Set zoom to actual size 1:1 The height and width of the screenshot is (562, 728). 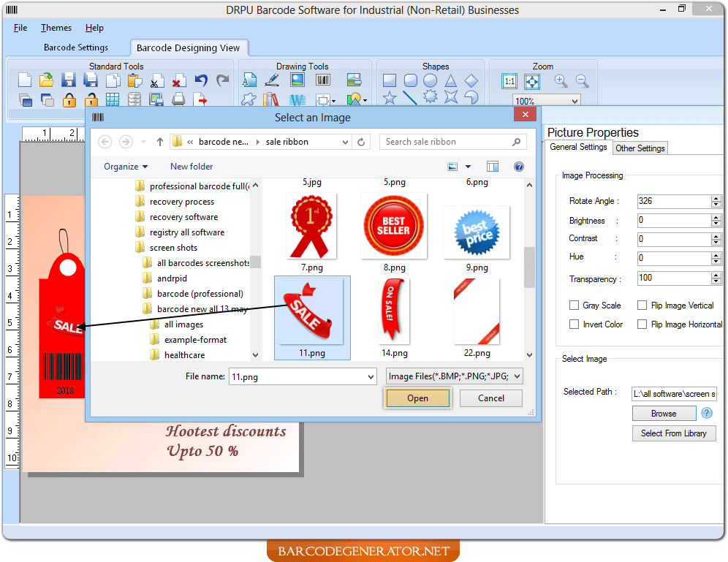coord(509,82)
